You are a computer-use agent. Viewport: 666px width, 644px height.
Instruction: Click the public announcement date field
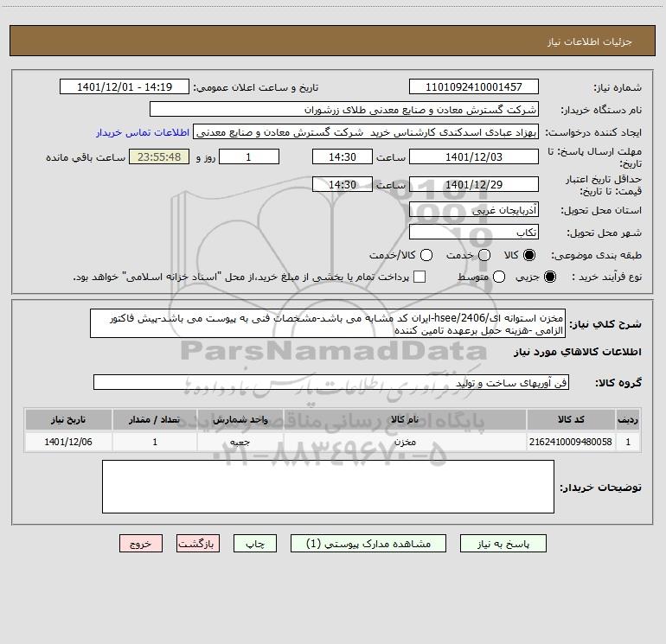[x=125, y=86]
